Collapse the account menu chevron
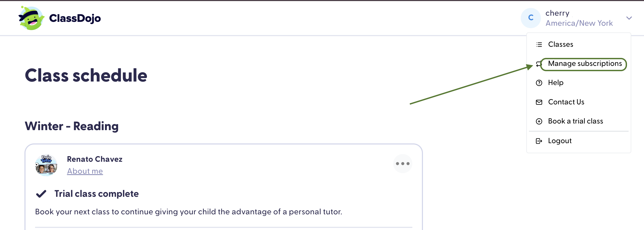This screenshot has width=644, height=230. 629,18
